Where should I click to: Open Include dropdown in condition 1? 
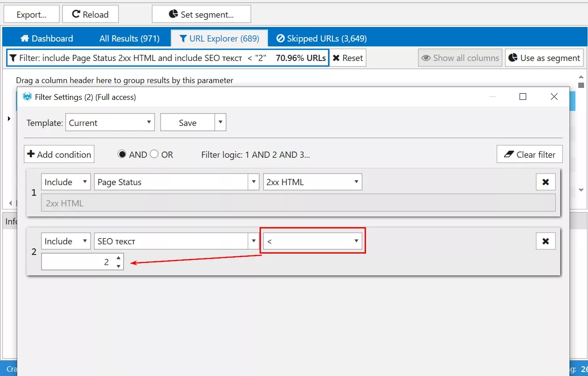[66, 182]
